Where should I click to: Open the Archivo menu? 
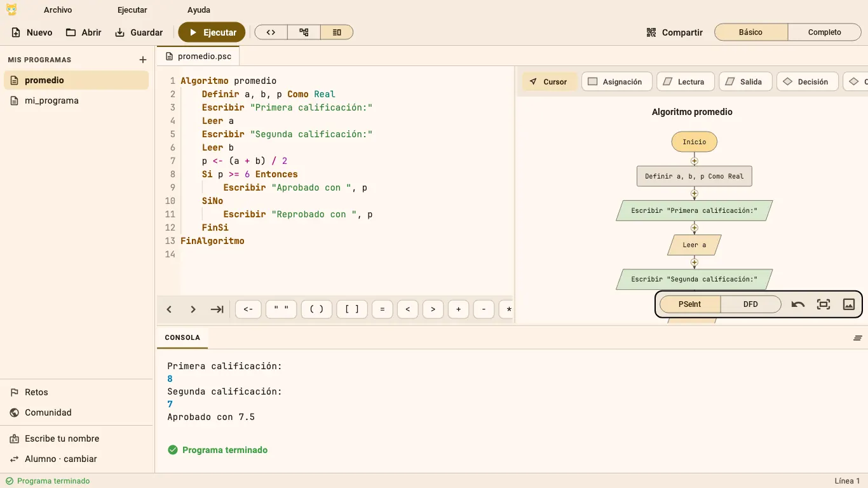[x=58, y=10]
